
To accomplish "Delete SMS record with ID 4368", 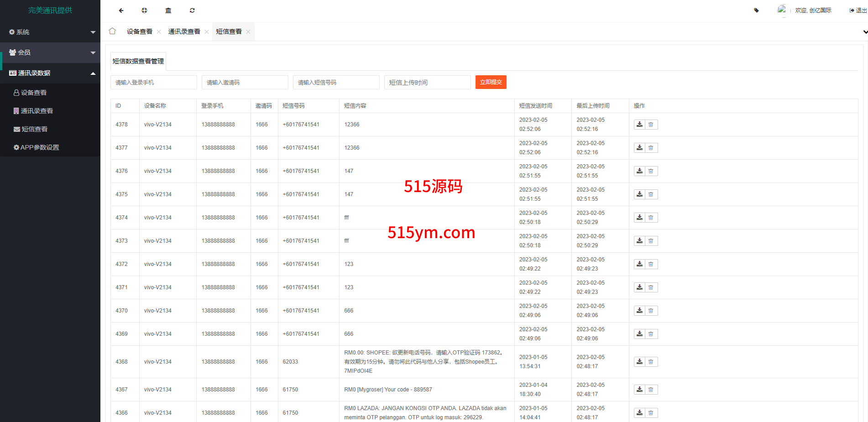I will coord(651,362).
